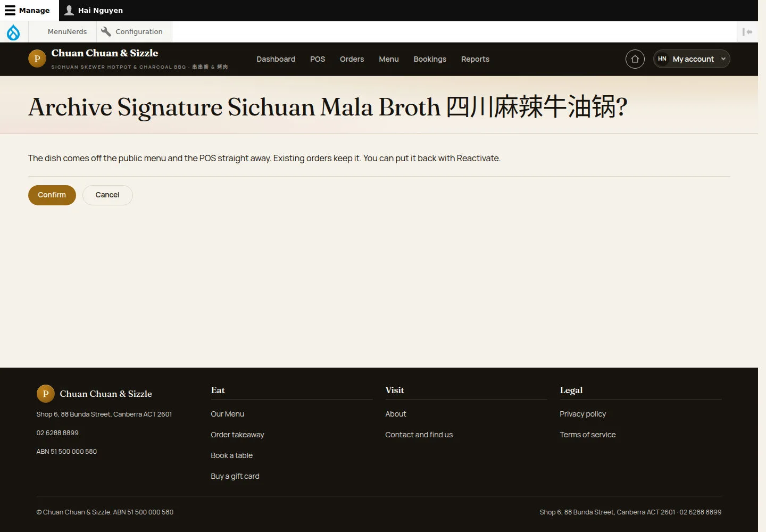Click the Drupal drop logo icon
The height and width of the screenshot is (532, 766).
click(13, 32)
